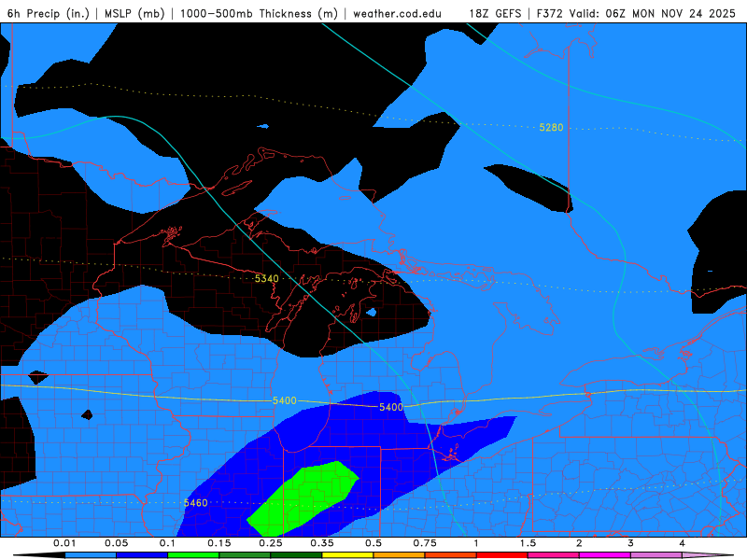Click the legend value 4
Viewport: 747px width, 560px height.
tap(683, 543)
